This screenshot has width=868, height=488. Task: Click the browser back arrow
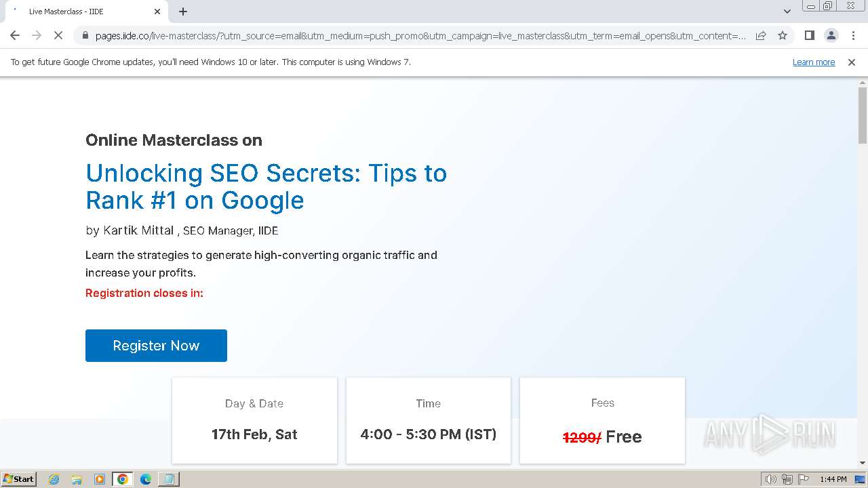15,35
